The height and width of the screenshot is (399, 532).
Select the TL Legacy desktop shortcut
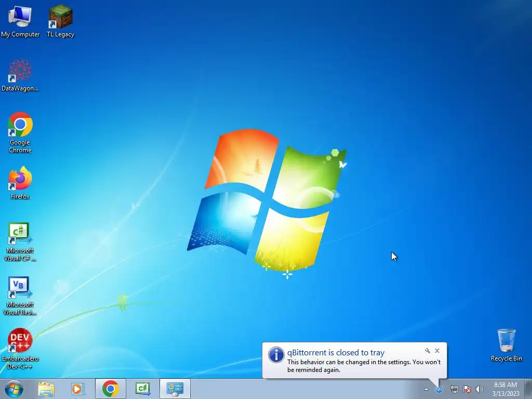pos(60,21)
